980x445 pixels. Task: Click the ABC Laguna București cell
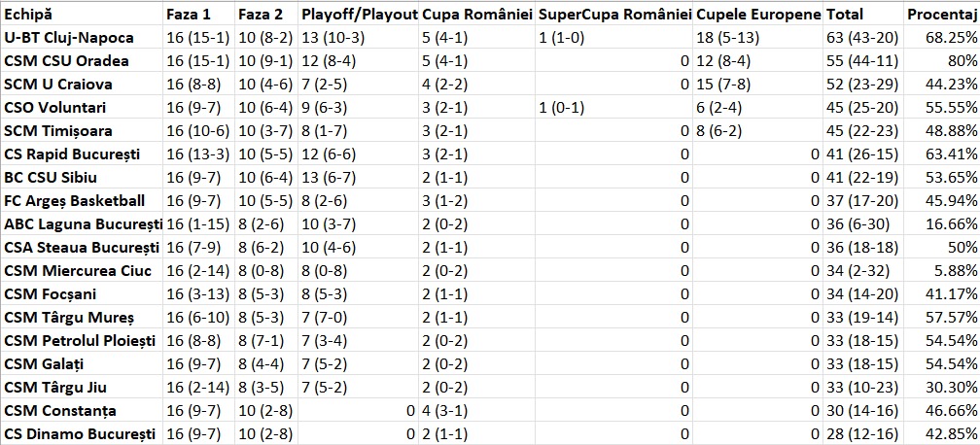(83, 223)
